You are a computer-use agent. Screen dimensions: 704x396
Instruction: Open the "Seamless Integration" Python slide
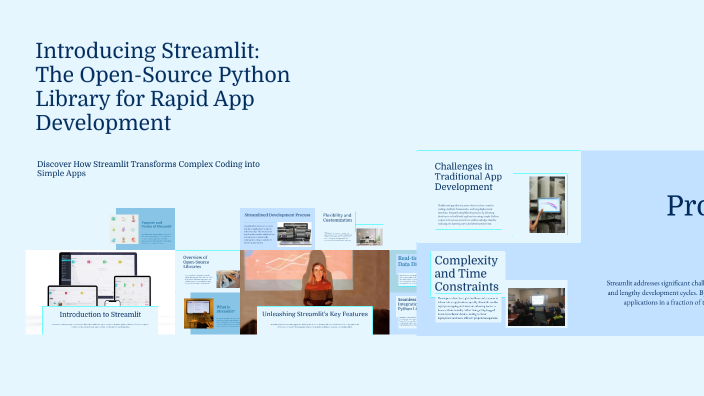click(407, 304)
